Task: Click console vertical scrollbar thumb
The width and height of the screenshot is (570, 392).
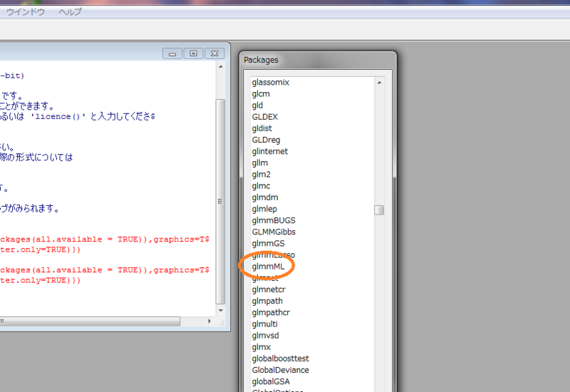Action: tap(220, 201)
